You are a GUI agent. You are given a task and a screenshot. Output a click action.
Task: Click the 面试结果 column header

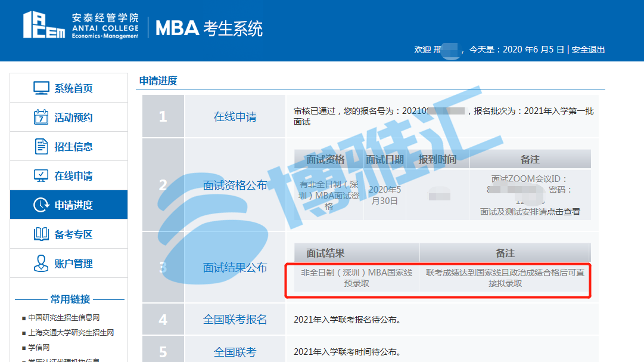[x=325, y=253]
